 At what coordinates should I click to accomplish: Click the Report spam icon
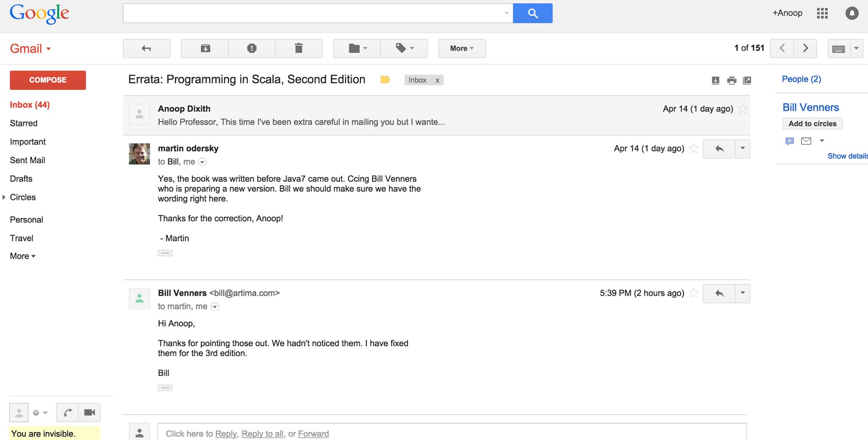[x=252, y=48]
